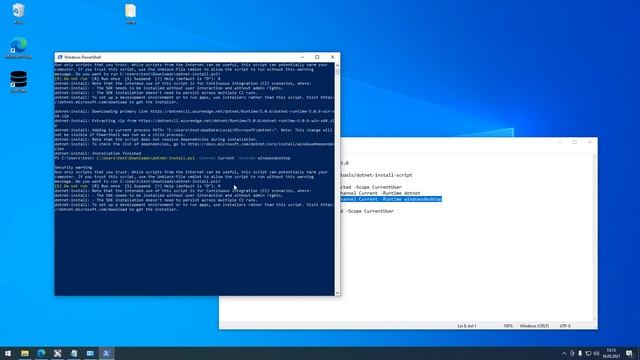Click the highlighted '-Runtime windowsdesktop' line in Notepad
This screenshot has width=640, height=360.
pyautogui.click(x=391, y=199)
